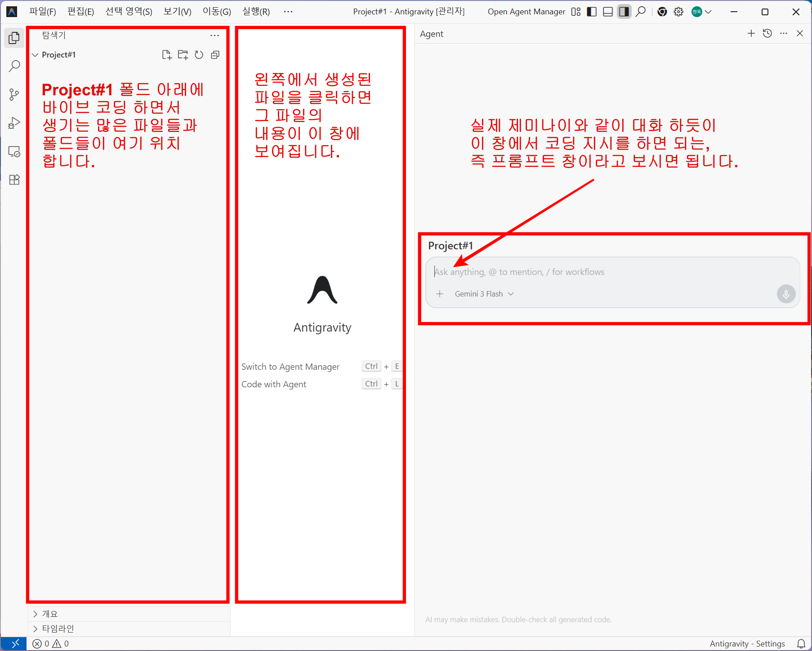Open the editor layout customization icon

[576, 12]
